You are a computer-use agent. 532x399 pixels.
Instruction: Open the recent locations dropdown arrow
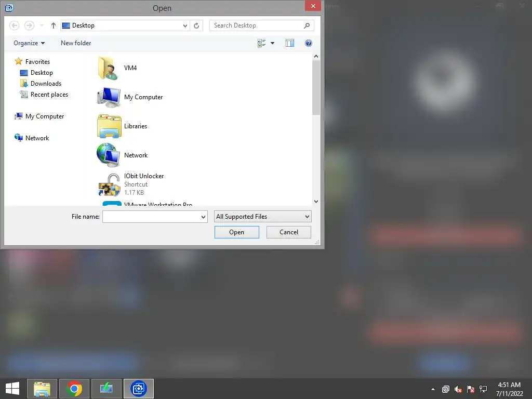[x=42, y=25]
